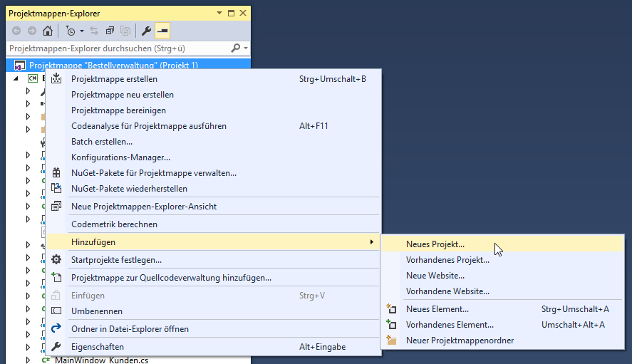Click the Projektmappen-Explorer search field
The width and height of the screenshot is (632, 364).
[x=118, y=48]
